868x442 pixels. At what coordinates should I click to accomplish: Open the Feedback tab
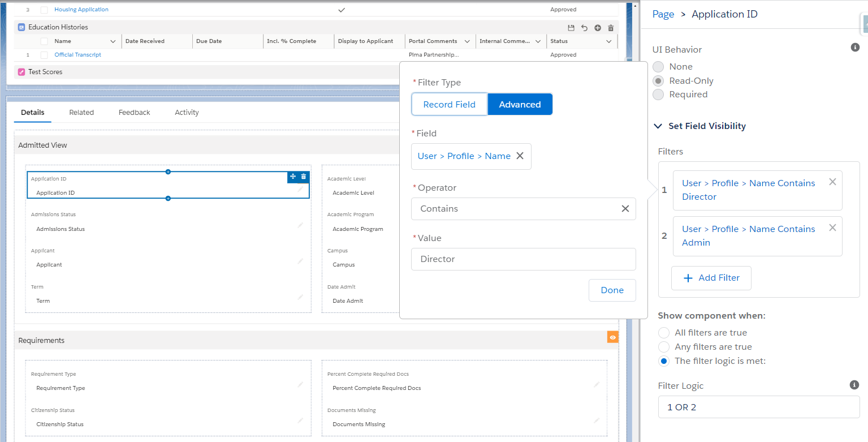pos(134,113)
